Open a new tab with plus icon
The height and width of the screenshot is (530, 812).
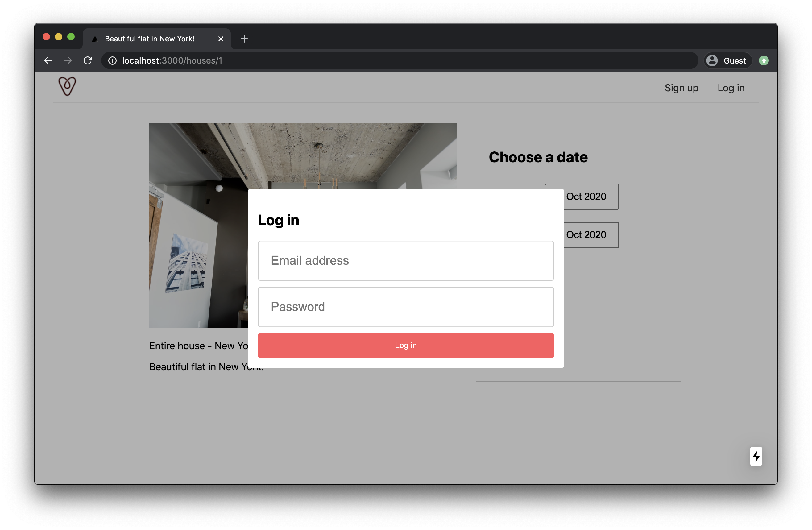[244, 39]
